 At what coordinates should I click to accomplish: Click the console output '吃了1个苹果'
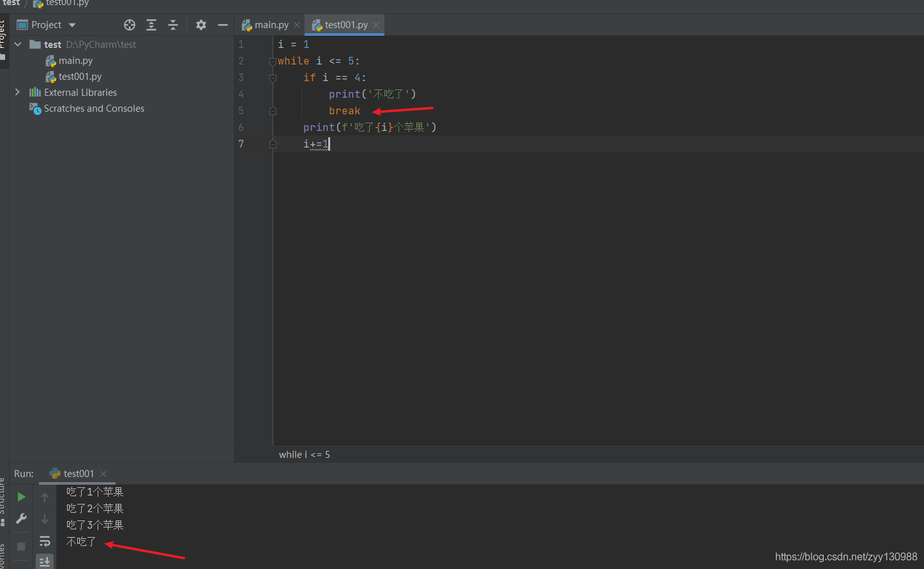tap(95, 492)
